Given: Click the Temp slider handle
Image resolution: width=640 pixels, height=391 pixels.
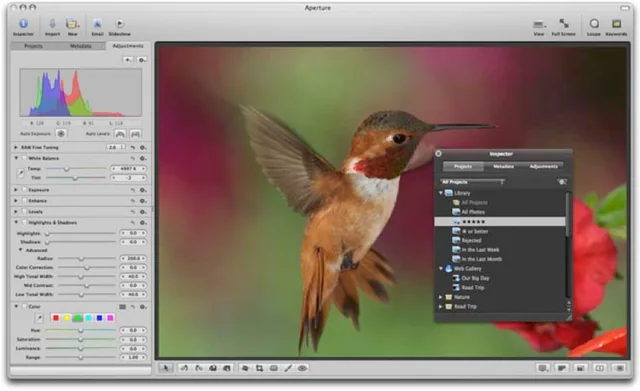Looking at the screenshot, I should [67, 169].
